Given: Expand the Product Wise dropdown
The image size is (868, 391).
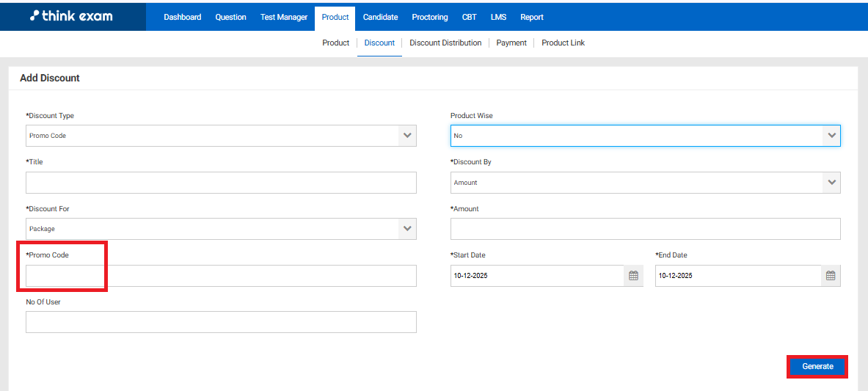Looking at the screenshot, I should (831, 136).
